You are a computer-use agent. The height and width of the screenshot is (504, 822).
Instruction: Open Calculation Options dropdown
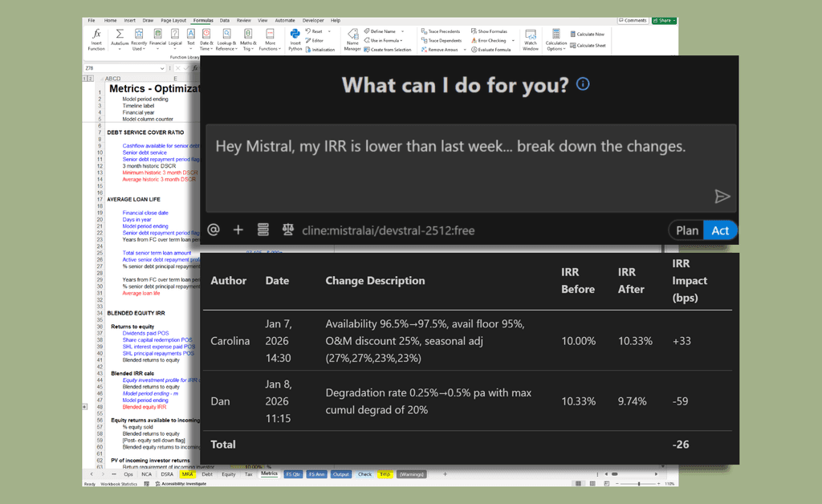coord(556,40)
